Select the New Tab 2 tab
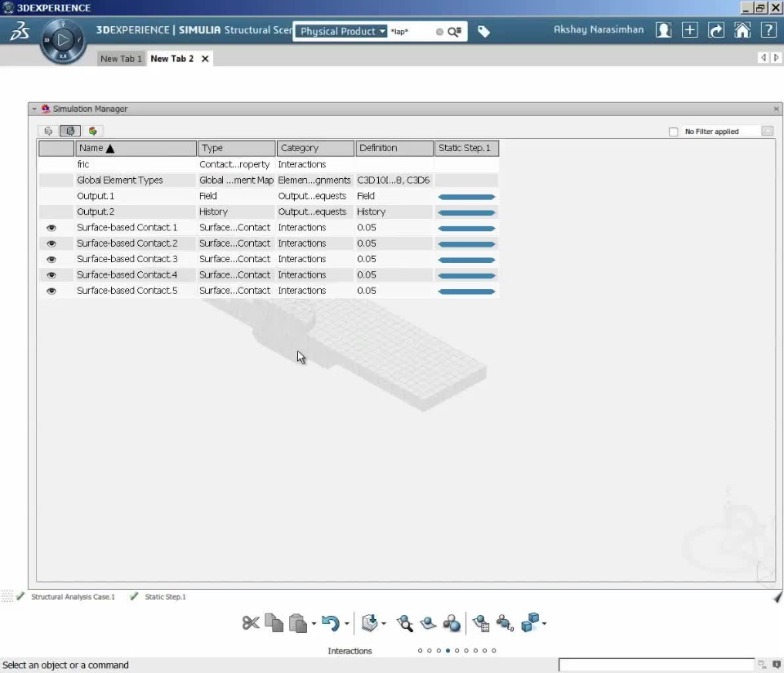The height and width of the screenshot is (673, 784). click(x=172, y=59)
